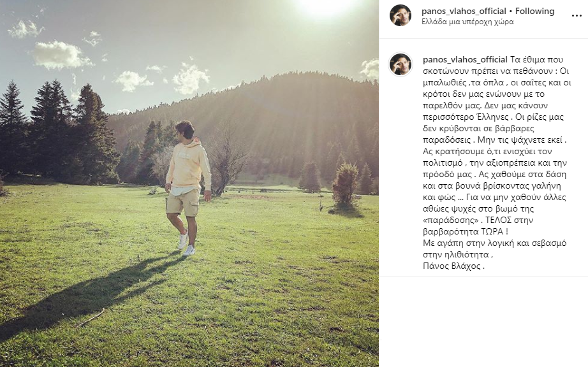Viewport: 588px width, 367px height.
Task: Click the forested hill behind the man
Action: pyautogui.click(x=263, y=120)
